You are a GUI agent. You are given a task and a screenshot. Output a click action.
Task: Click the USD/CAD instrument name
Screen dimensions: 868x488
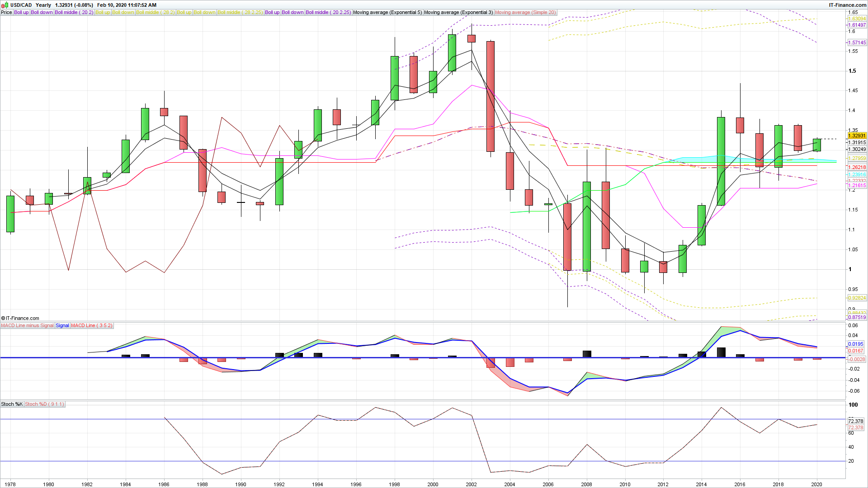[21, 5]
